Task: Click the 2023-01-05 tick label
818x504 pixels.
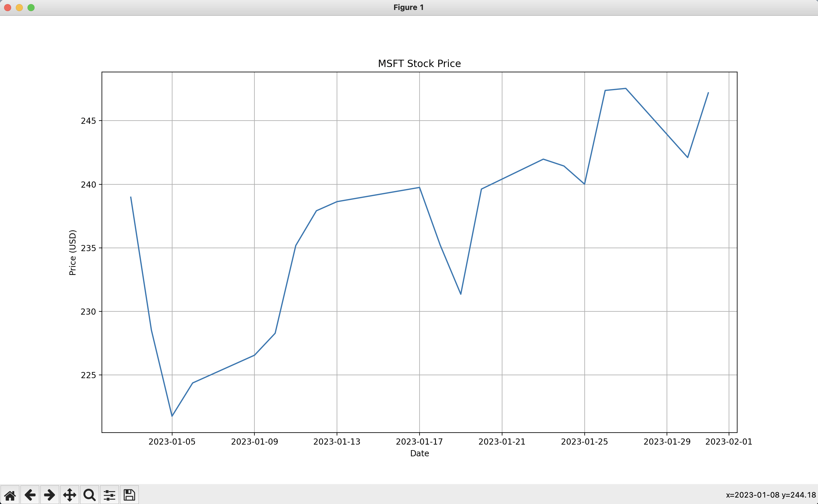Action: click(x=172, y=442)
